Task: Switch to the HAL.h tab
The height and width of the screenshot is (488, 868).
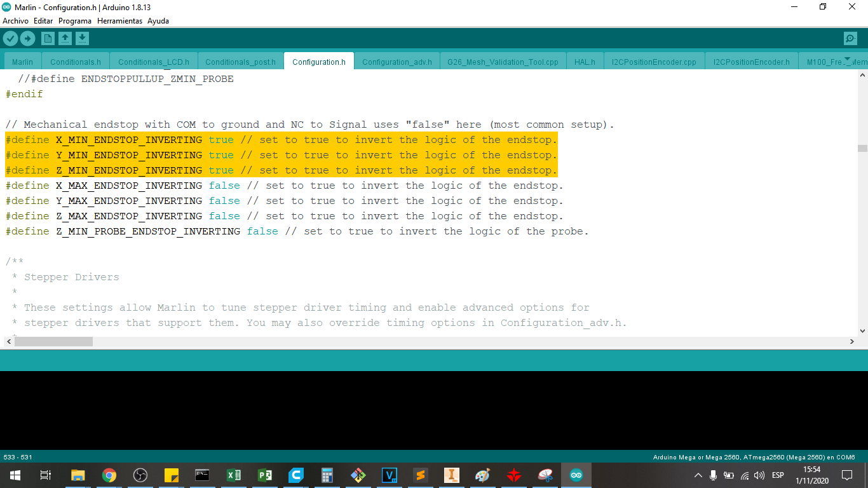Action: 585,62
